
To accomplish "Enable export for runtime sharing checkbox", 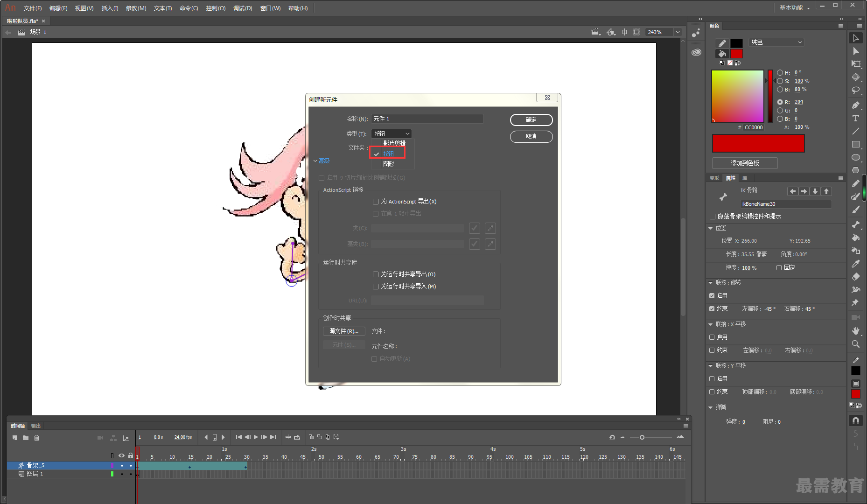I will 376,274.
